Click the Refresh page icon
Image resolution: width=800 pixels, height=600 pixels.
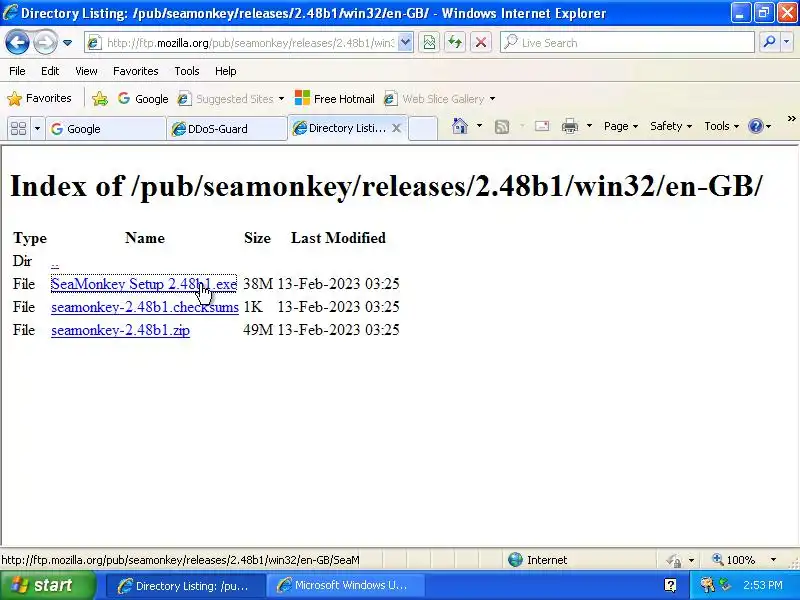click(x=455, y=43)
